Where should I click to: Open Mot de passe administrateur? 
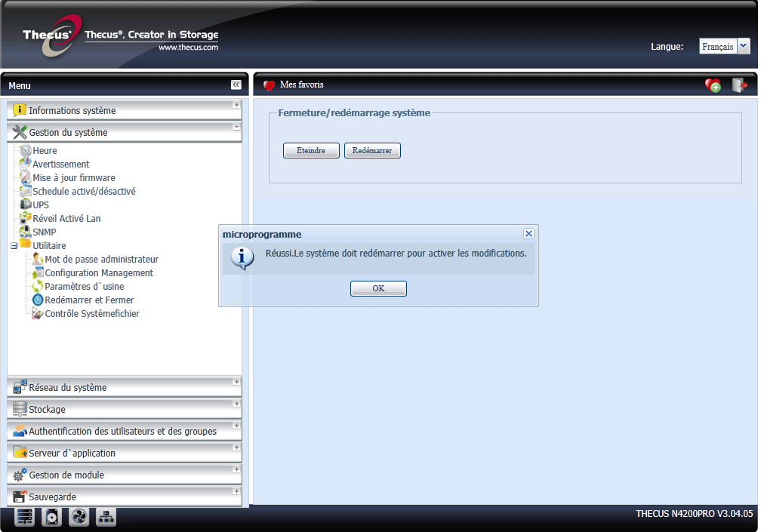(x=101, y=260)
